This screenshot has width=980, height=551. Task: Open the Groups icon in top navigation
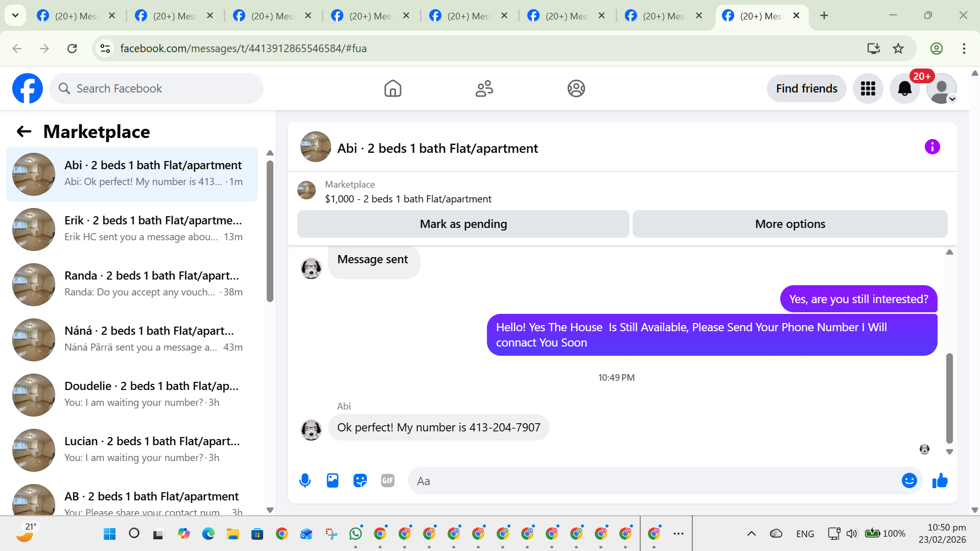click(x=576, y=88)
